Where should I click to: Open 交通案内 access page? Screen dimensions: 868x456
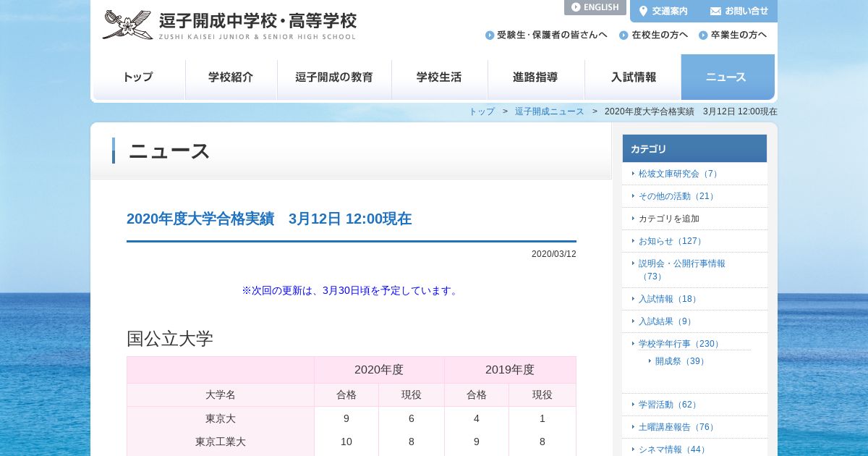point(663,11)
